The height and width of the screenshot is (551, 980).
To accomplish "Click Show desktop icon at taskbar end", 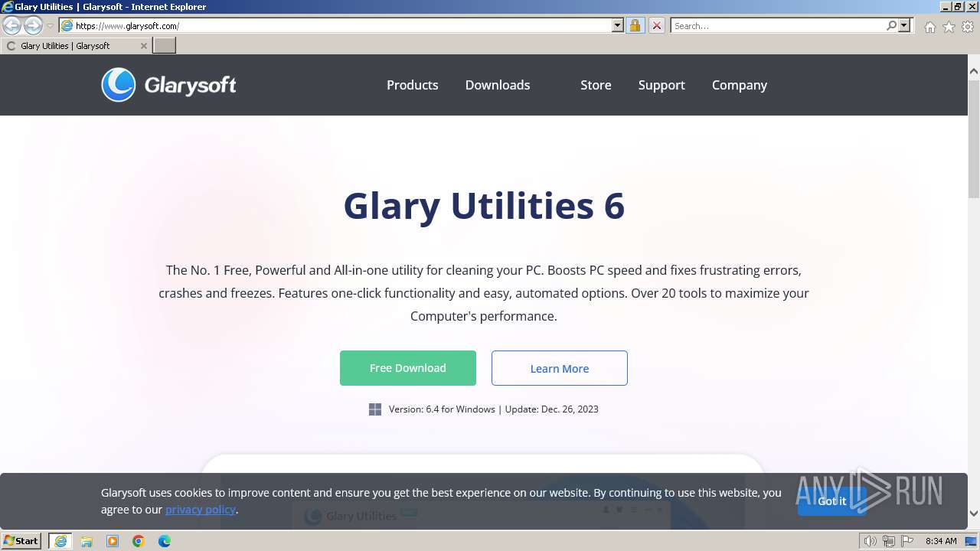I will 971,541.
